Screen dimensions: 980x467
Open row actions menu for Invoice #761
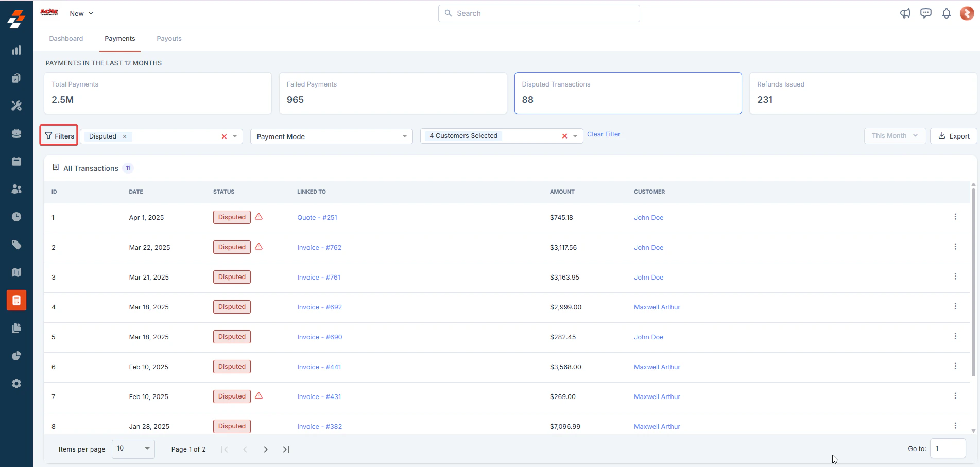[955, 276]
